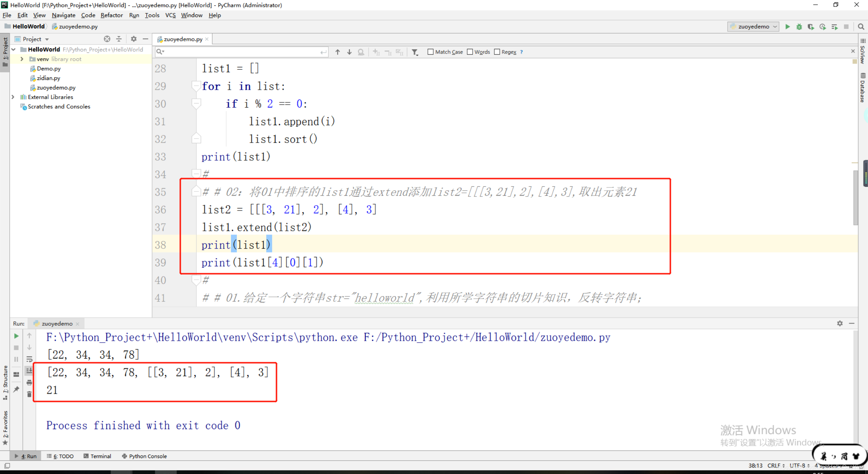The image size is (868, 474).
Task: Open Search Everywhere magnifier icon
Action: [861, 27]
